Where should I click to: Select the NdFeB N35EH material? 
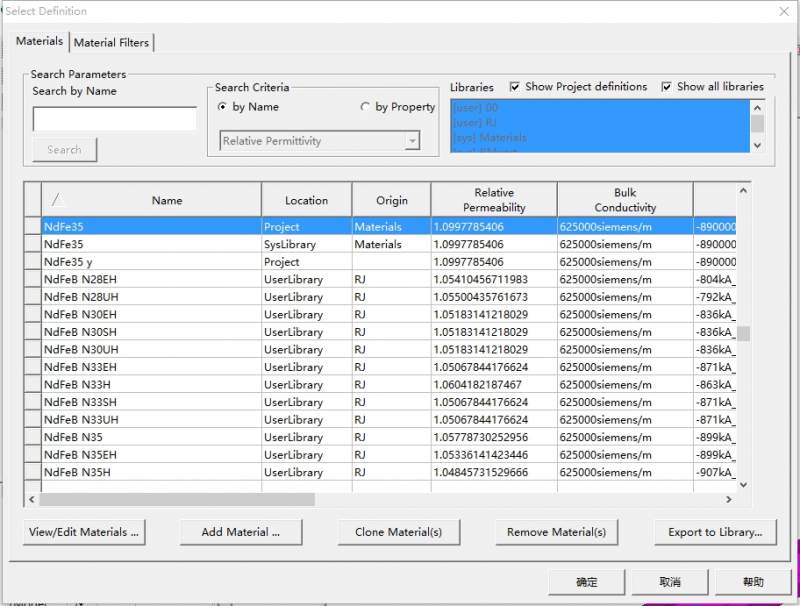389,454
